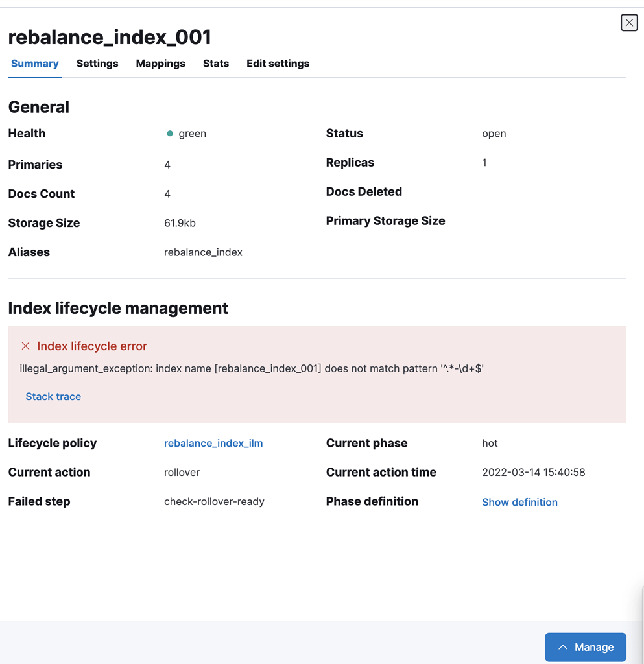Open the Settings tab
Viewport: 644px width, 664px height.
tap(97, 64)
